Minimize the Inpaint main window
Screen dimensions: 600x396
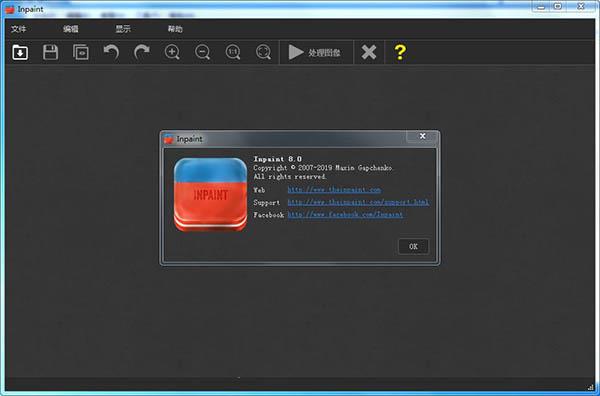(x=541, y=7)
